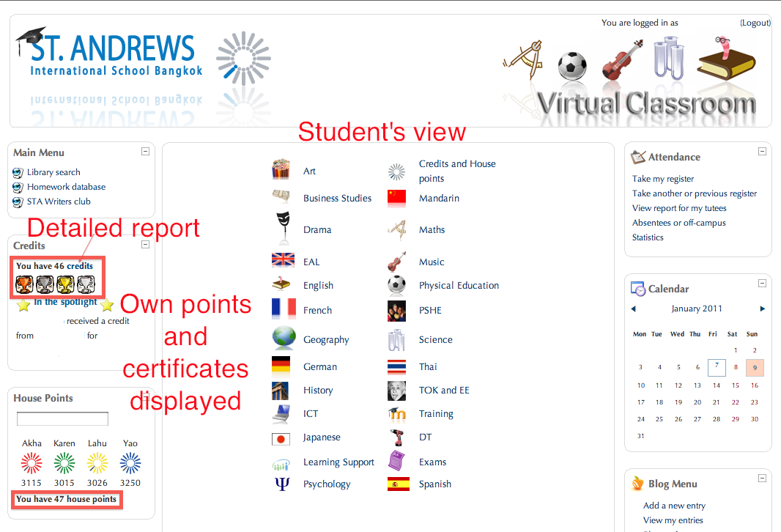Open the Art subject page
Screen dimensions: 781x532
pos(282,171)
